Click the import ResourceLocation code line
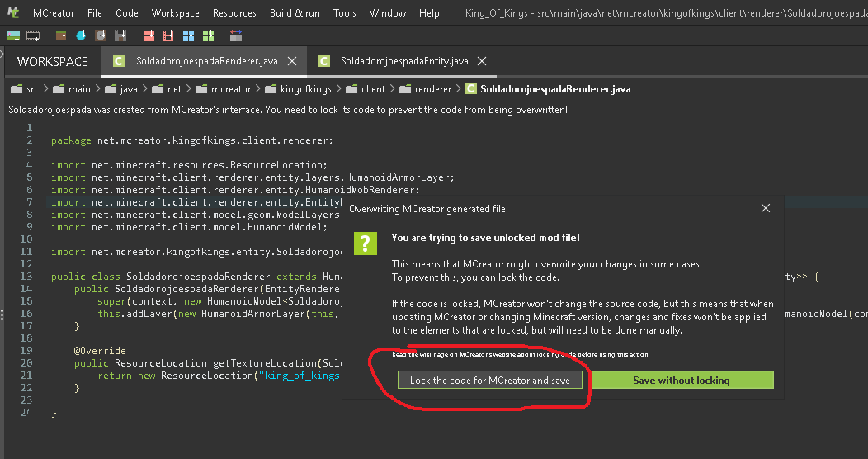 [x=189, y=165]
